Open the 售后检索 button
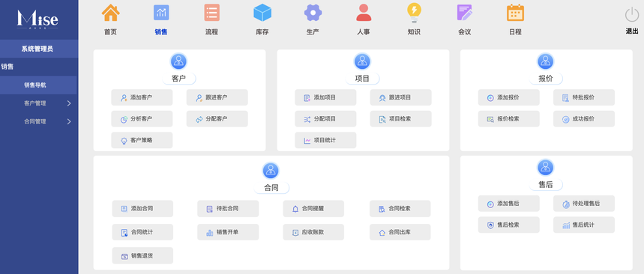Image resolution: width=644 pixels, height=274 pixels. (509, 225)
